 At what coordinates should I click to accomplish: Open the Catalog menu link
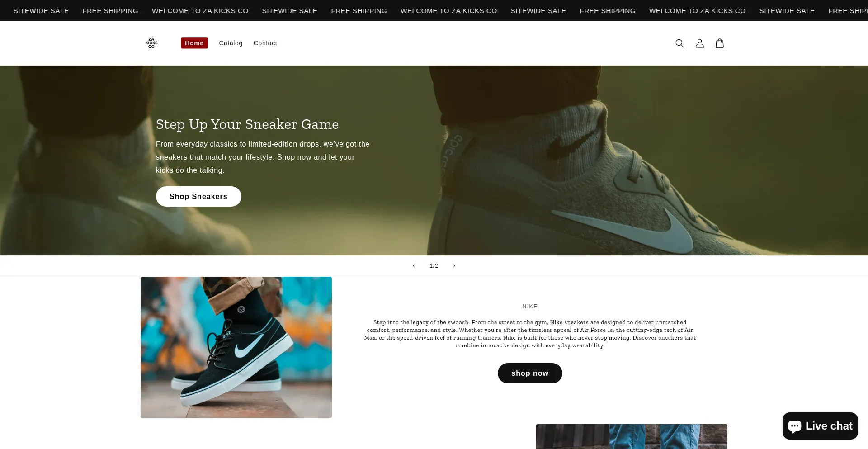click(231, 43)
